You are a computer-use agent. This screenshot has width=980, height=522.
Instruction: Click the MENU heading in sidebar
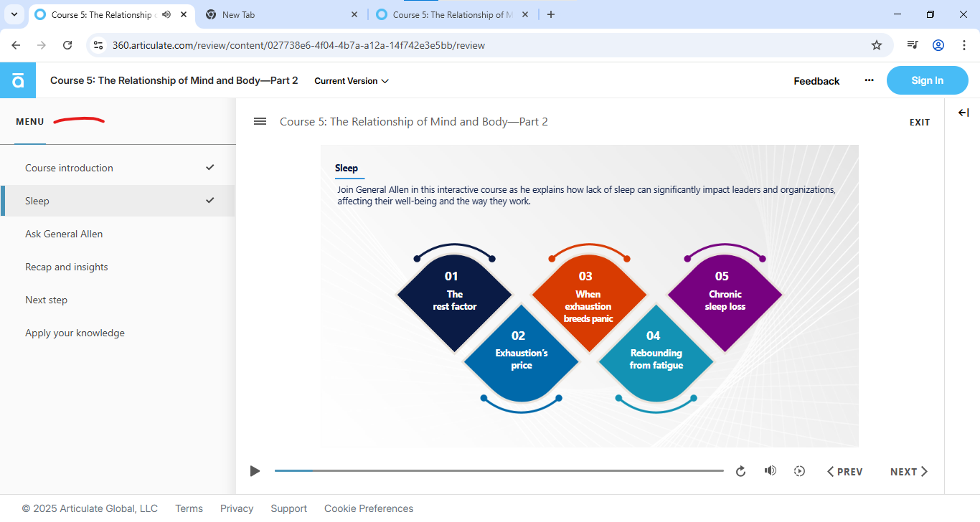click(30, 122)
